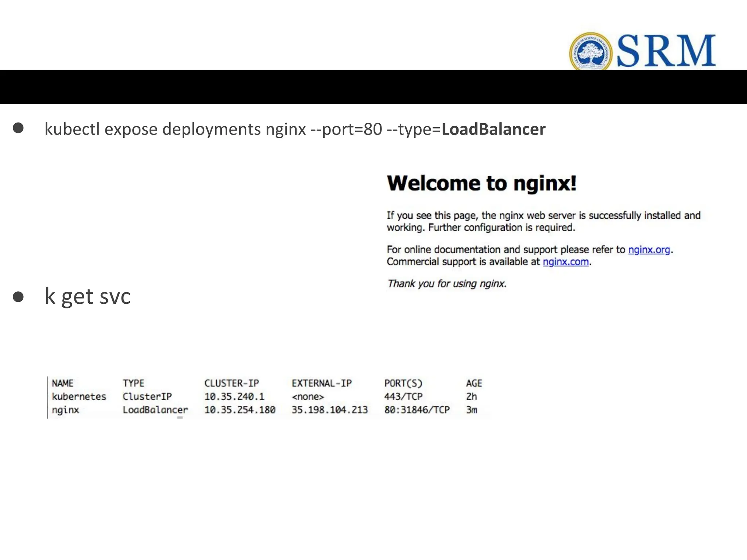Viewport: 747px width, 560px height.
Task: Click the 'k get svc' bullet text
Action: [88, 296]
